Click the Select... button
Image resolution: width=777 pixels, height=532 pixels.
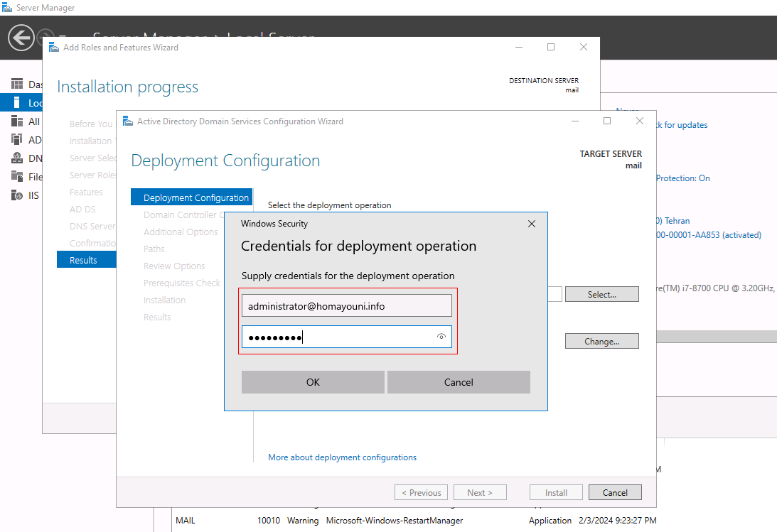coord(601,295)
